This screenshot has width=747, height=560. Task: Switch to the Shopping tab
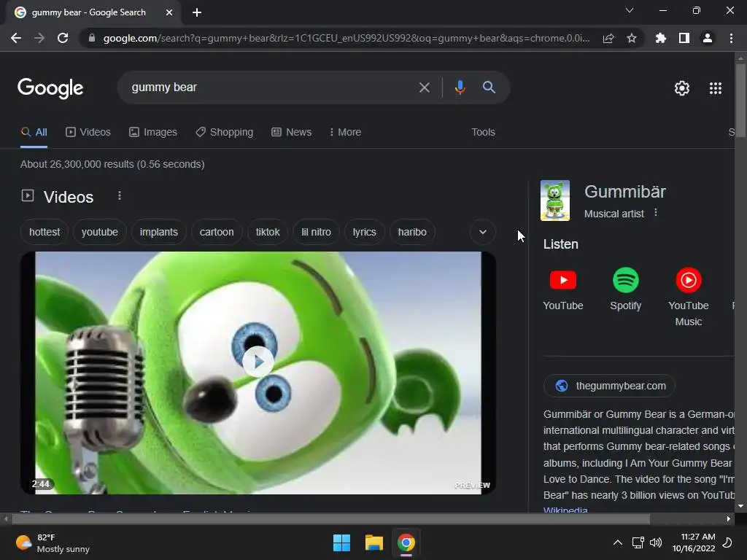pos(225,132)
